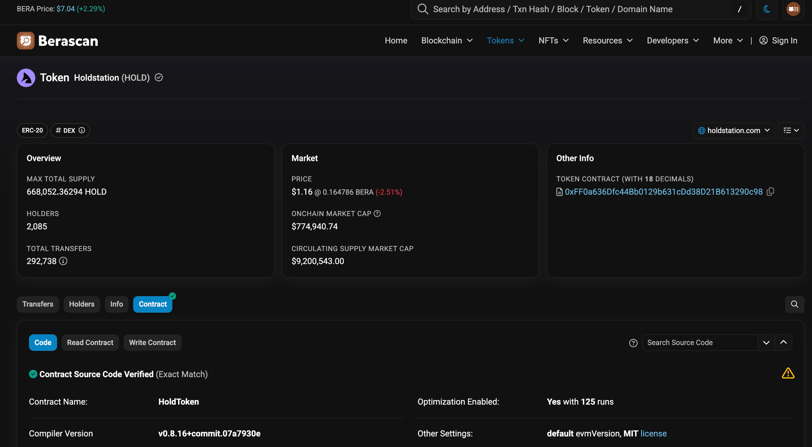Viewport: 812px width, 447px height.
Task: Click the bear avatar icon top right
Action: click(793, 9)
